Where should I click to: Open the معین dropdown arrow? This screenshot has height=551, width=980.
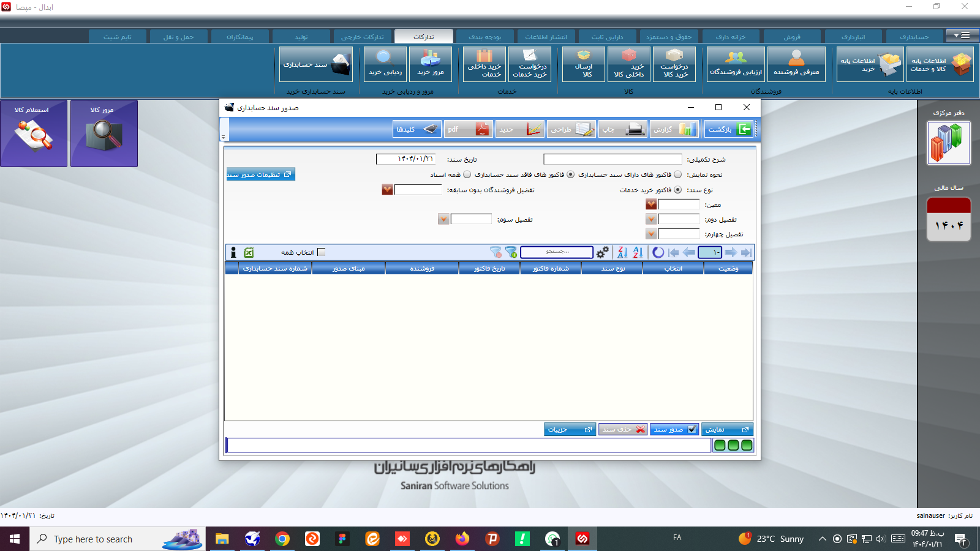[650, 204]
